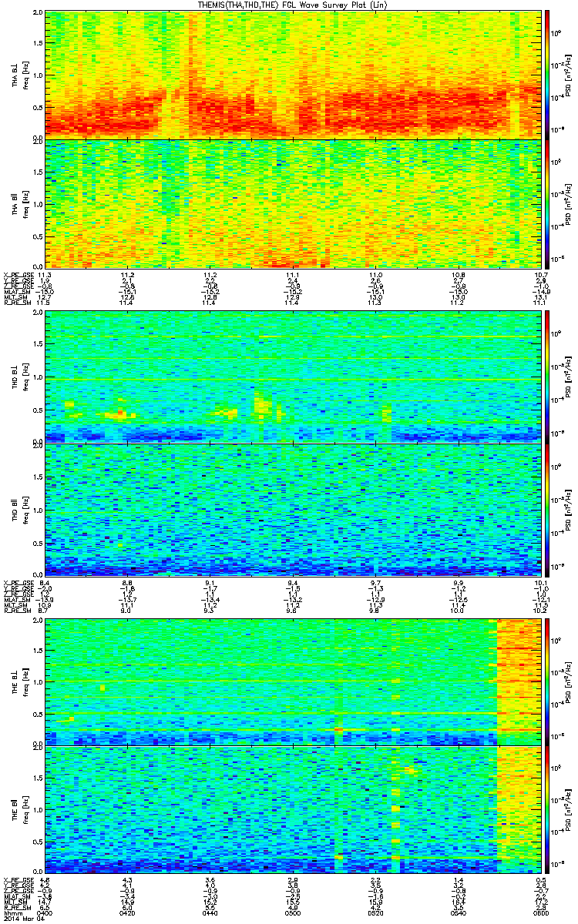
Task: Click the THD B∥ panel color bar
Action: point(548,509)
